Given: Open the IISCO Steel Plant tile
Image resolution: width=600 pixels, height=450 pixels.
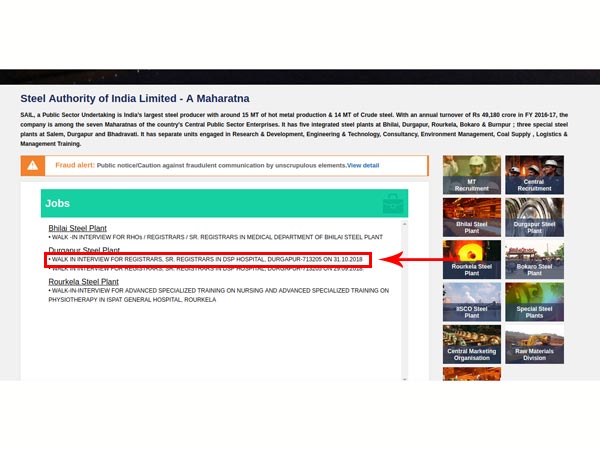Looking at the screenshot, I should click(472, 302).
